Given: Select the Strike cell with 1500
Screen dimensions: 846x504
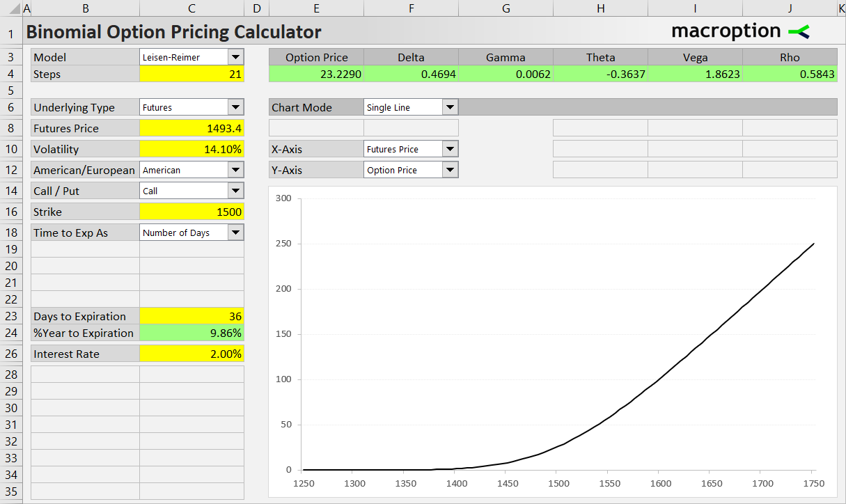Looking at the screenshot, I should [x=192, y=212].
